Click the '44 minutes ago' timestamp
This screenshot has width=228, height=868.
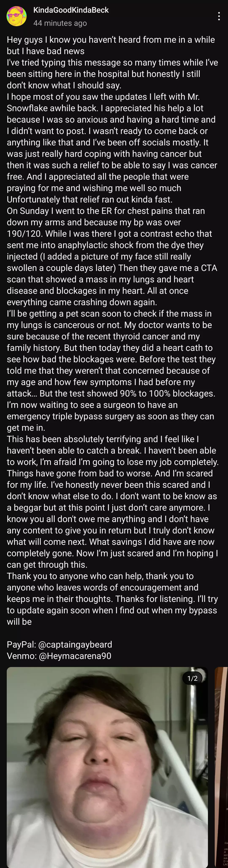[x=60, y=23]
